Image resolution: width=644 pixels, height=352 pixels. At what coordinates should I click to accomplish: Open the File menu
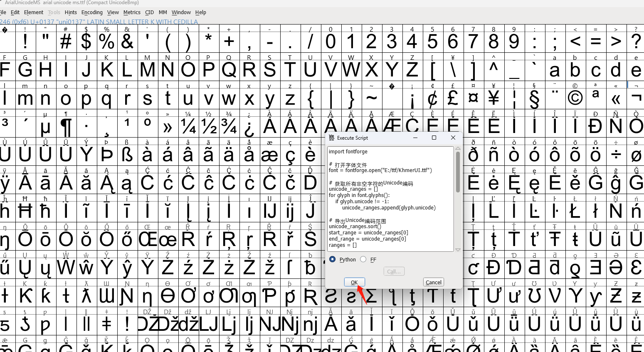tap(3, 12)
